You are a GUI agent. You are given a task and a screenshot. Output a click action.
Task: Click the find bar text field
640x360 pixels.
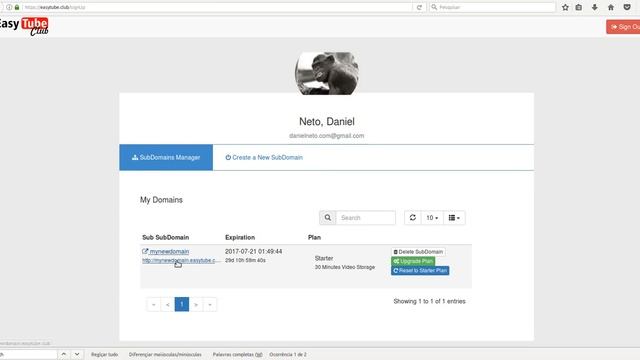[28, 354]
